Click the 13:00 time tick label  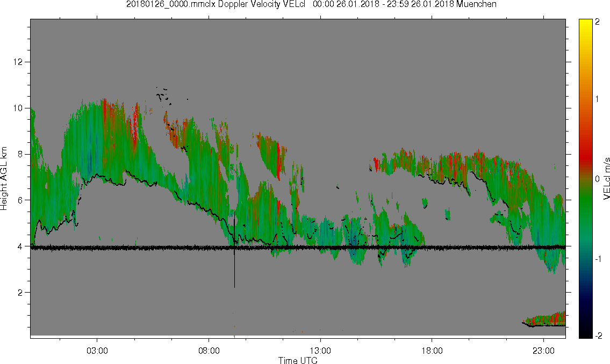pos(320,351)
